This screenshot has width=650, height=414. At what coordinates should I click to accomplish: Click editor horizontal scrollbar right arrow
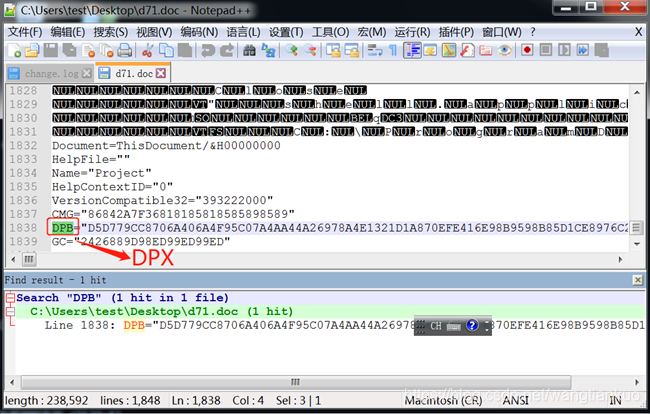pos(621,259)
